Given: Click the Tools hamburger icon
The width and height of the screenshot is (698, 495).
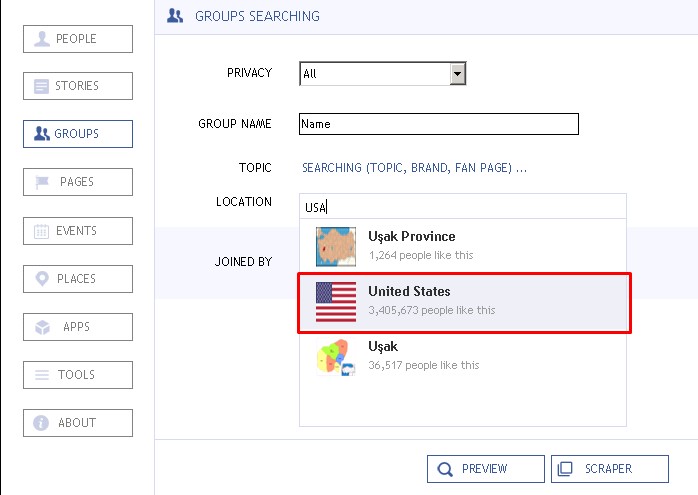Looking at the screenshot, I should point(41,375).
